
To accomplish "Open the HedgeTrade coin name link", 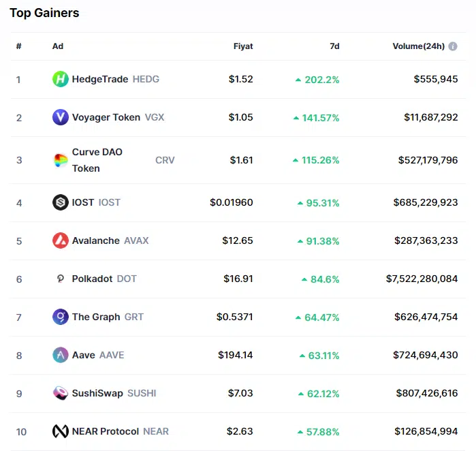I will 100,79.
